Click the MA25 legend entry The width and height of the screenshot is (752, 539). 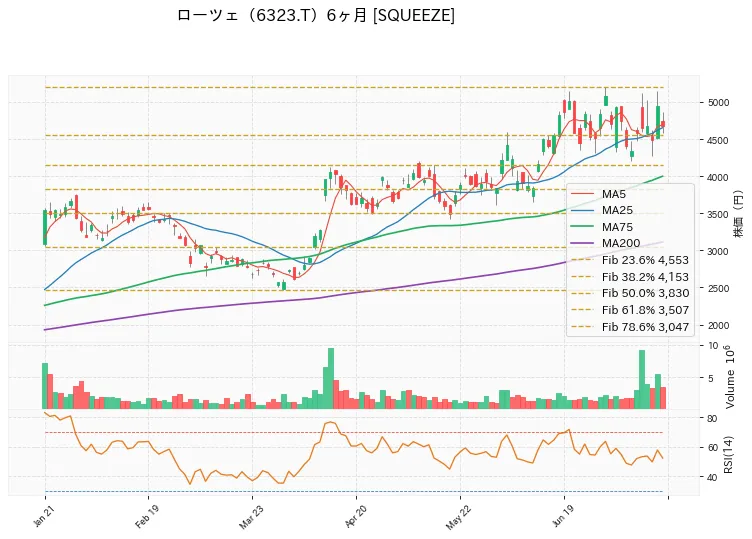pos(602,210)
